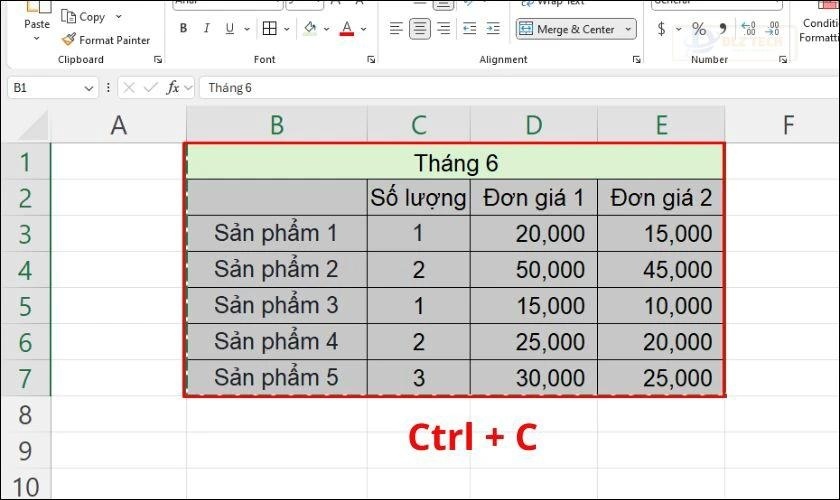Click cell Sản phẩm 3
The width and height of the screenshot is (840, 500).
coord(276,305)
